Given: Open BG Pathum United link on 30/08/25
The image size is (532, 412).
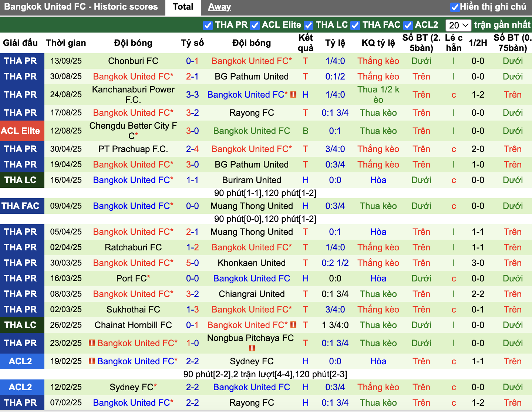Looking at the screenshot, I should coord(252,77).
